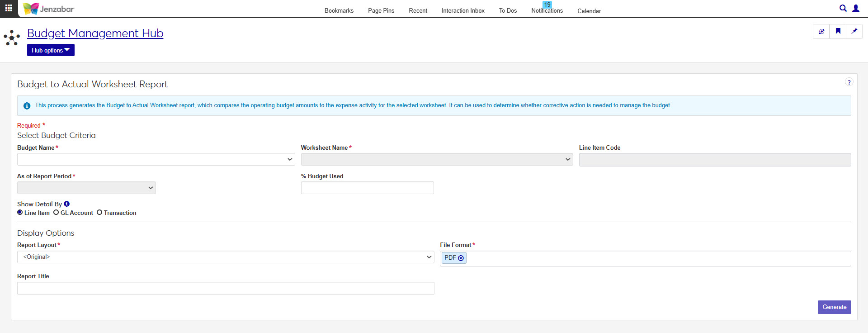Open Notifications in top navigation
The width and height of the screenshot is (868, 333).
pos(547,10)
